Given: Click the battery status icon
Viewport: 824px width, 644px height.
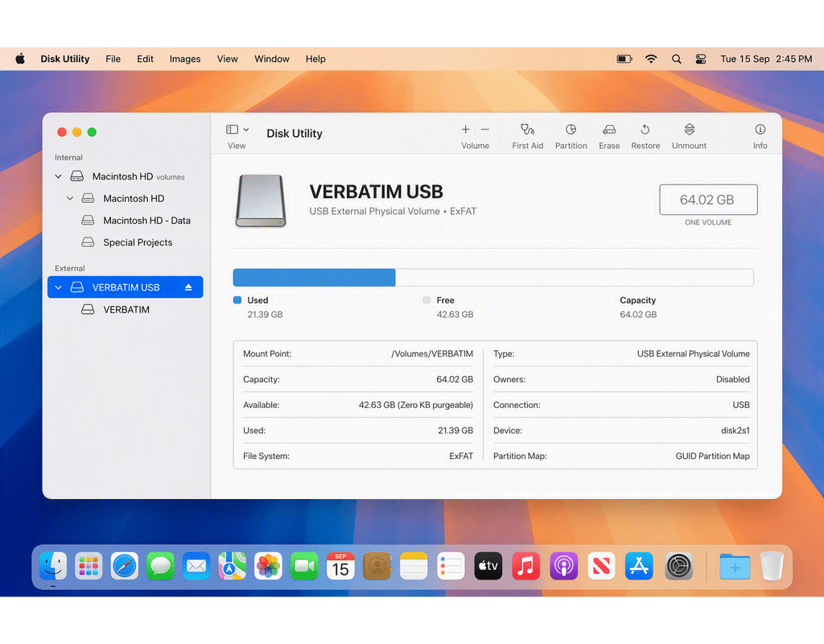Looking at the screenshot, I should click(624, 59).
